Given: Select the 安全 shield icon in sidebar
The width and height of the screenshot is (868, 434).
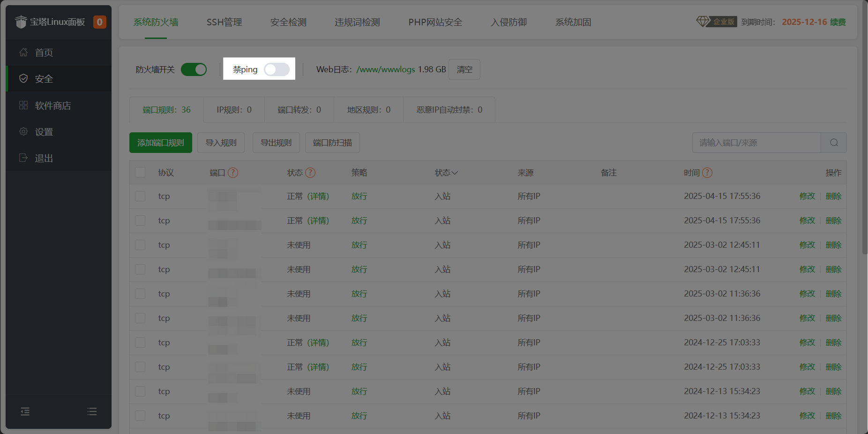Looking at the screenshot, I should [23, 78].
